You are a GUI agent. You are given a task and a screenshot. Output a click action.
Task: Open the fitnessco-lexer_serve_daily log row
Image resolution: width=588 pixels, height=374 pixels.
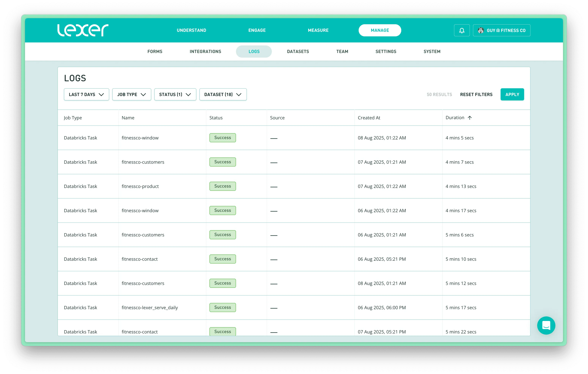point(149,308)
